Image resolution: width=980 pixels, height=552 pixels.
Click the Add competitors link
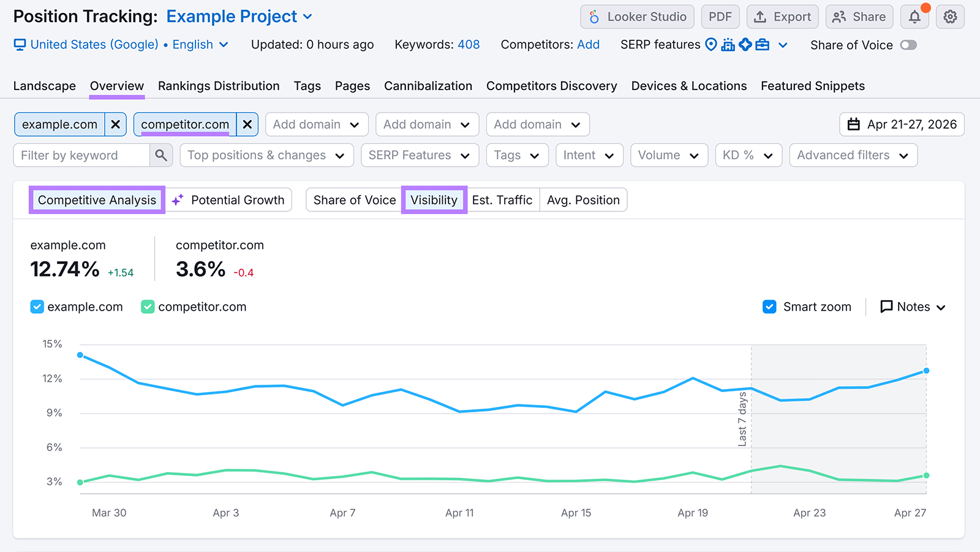tap(588, 45)
